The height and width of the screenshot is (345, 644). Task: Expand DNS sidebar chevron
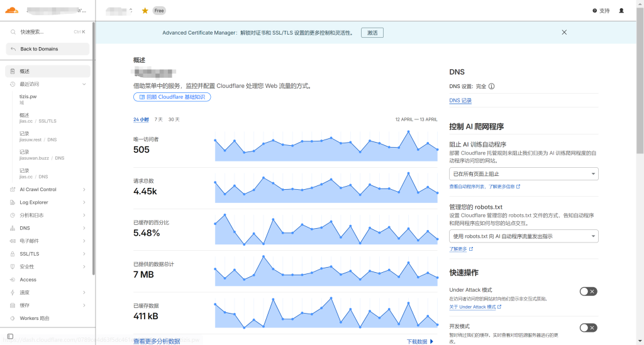tap(84, 228)
